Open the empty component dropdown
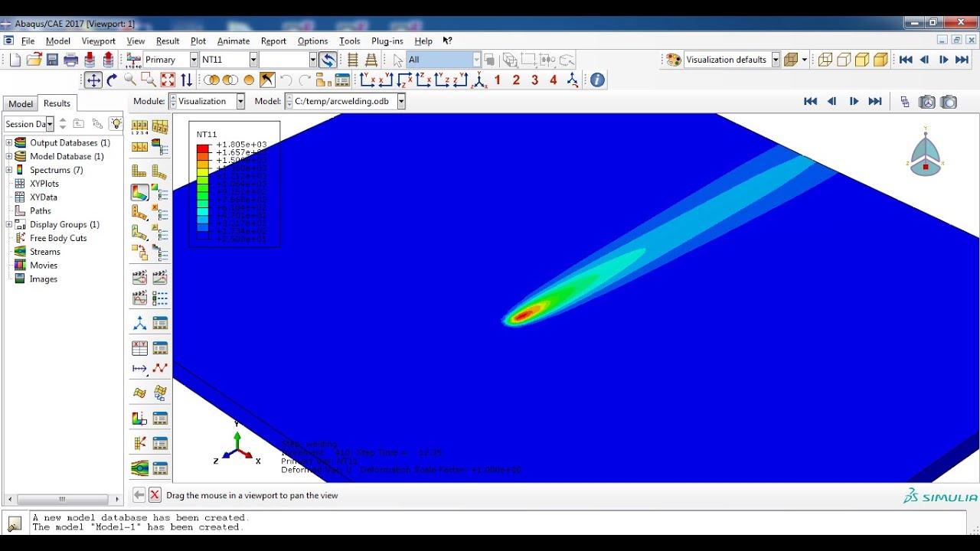The width and height of the screenshot is (980, 551). point(312,60)
